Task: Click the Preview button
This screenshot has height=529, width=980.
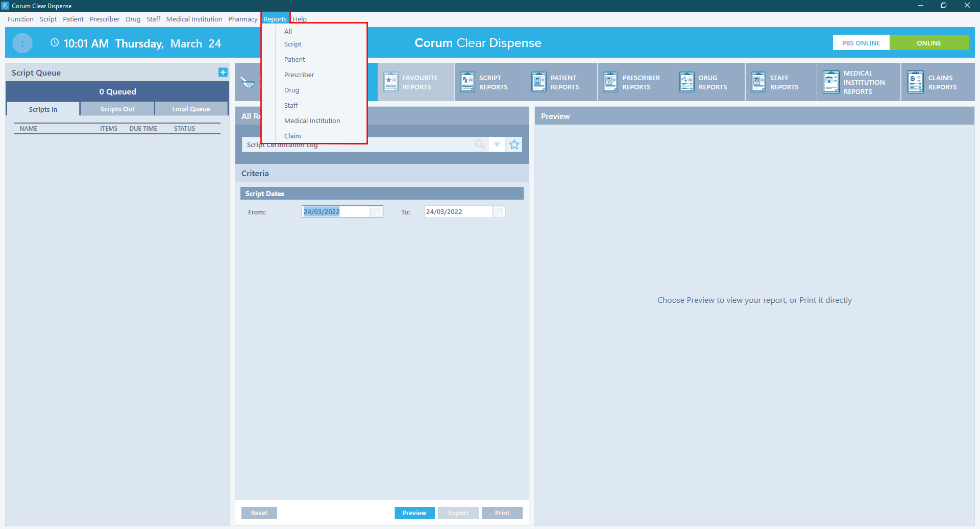Action: (414, 513)
